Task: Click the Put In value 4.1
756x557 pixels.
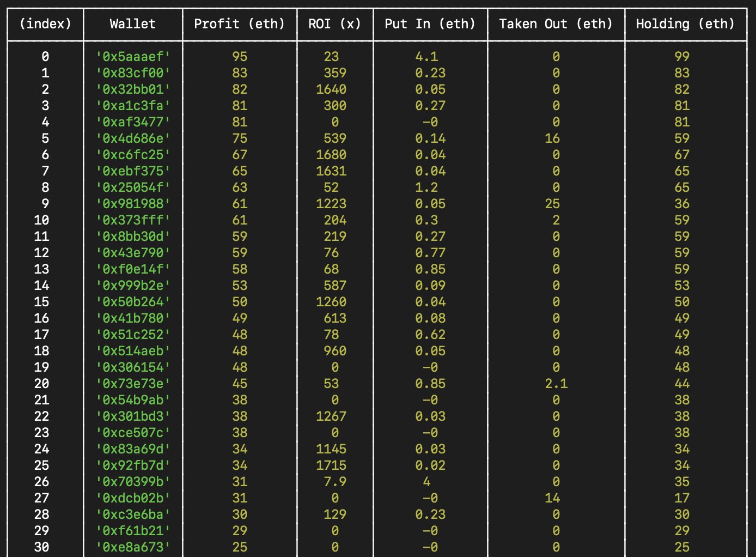Action: click(x=426, y=57)
